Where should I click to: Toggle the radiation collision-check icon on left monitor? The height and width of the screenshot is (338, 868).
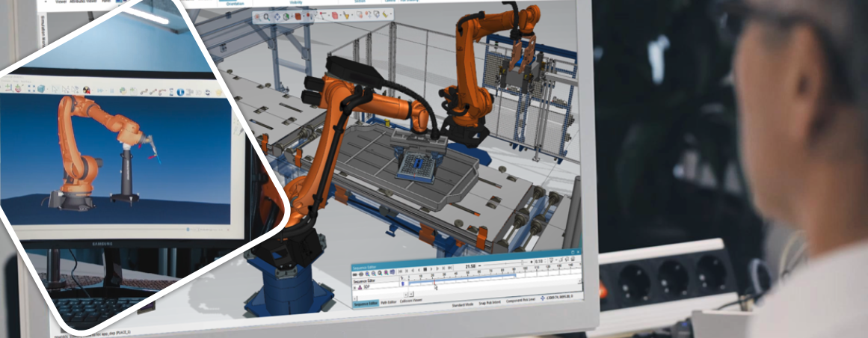pyautogui.click(x=87, y=90)
